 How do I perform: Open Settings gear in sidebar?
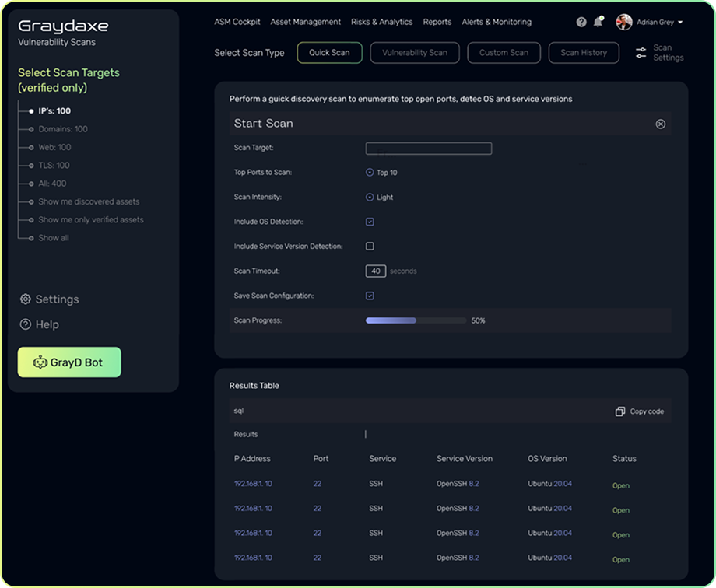pyautogui.click(x=26, y=299)
